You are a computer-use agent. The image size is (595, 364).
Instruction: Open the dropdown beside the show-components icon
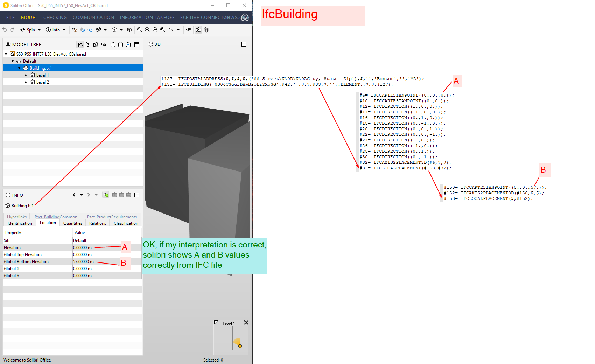coord(105,30)
